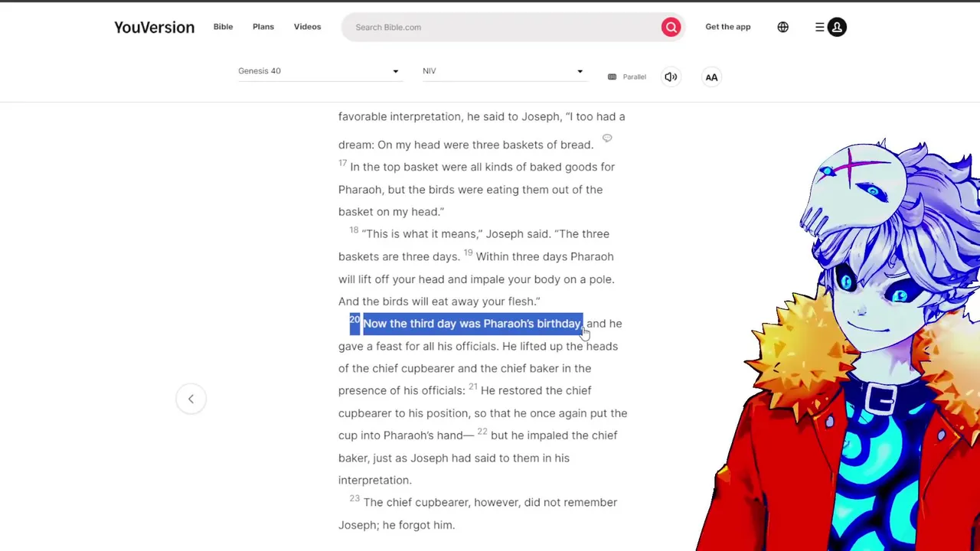Click verse number 23

tap(354, 499)
